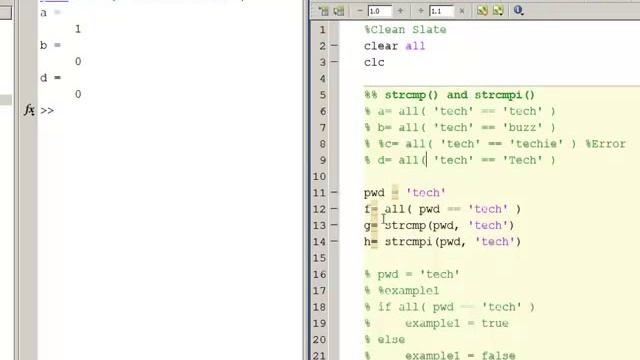Click the Evaluate Cell toolbar icon
The width and height of the screenshot is (640, 360).
point(324,11)
